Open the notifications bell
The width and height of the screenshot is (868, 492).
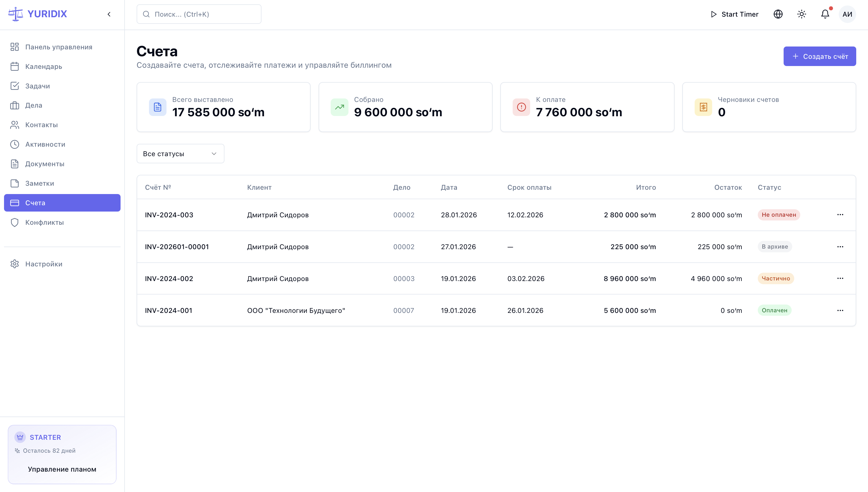click(825, 14)
